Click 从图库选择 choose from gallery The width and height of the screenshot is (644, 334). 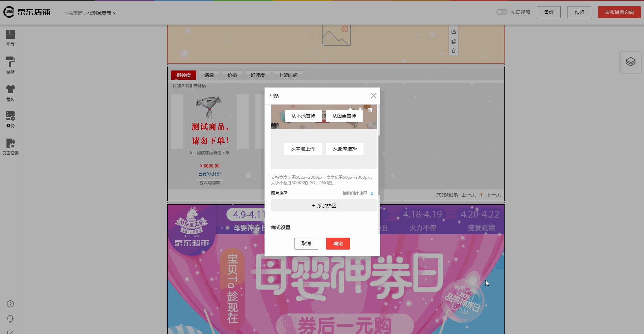(x=345, y=149)
